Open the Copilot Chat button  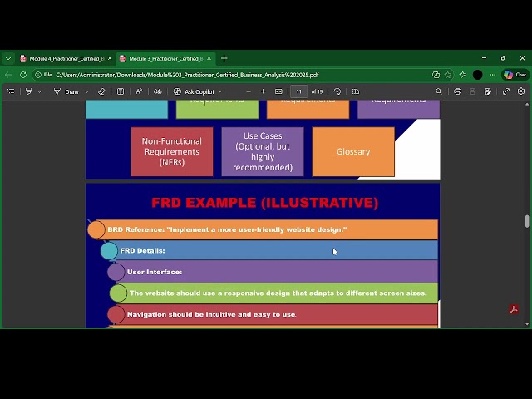tap(515, 75)
